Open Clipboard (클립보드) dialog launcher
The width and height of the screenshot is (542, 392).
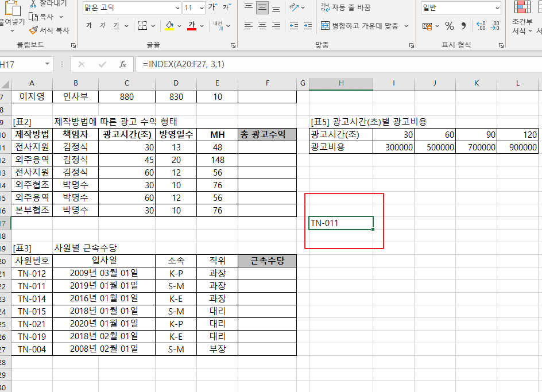point(73,45)
